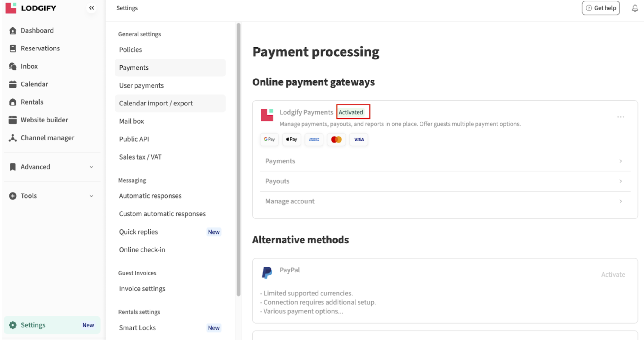Open Lodgify Payments three-dot options menu
The width and height of the screenshot is (644, 340).
[x=620, y=117]
